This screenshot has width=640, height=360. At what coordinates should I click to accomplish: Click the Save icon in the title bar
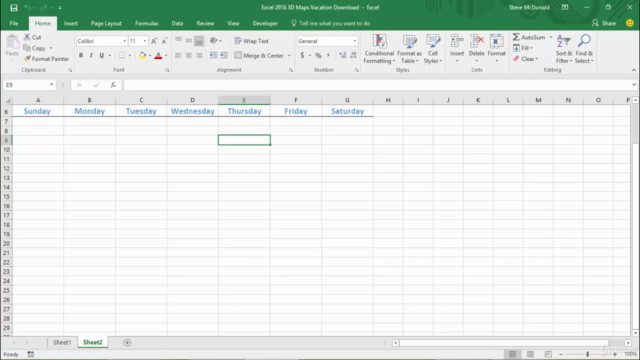click(x=13, y=8)
